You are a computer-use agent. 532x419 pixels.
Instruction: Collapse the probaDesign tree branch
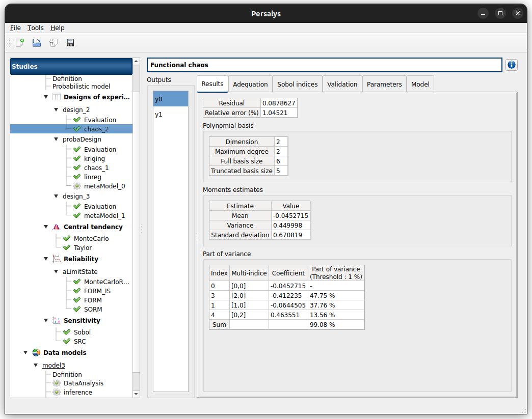56,139
